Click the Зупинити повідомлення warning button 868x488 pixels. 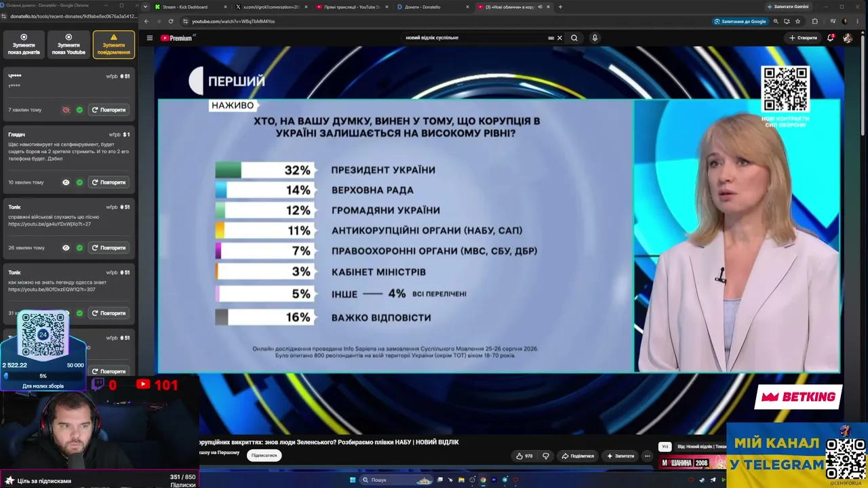pyautogui.click(x=114, y=45)
